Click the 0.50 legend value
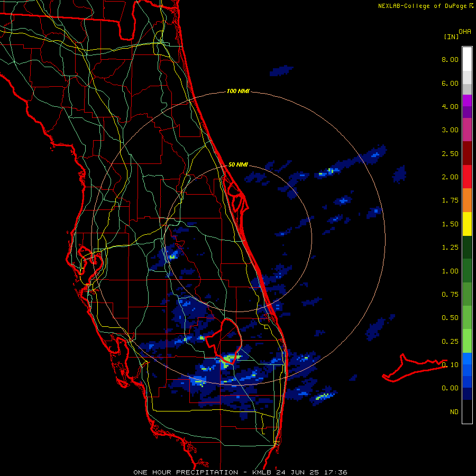 tap(450, 318)
